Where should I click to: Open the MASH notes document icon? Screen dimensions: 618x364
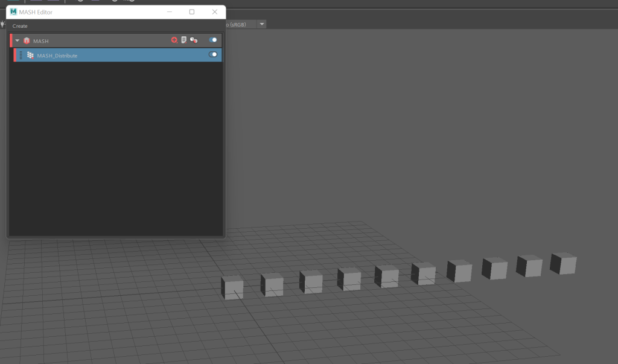(x=183, y=40)
